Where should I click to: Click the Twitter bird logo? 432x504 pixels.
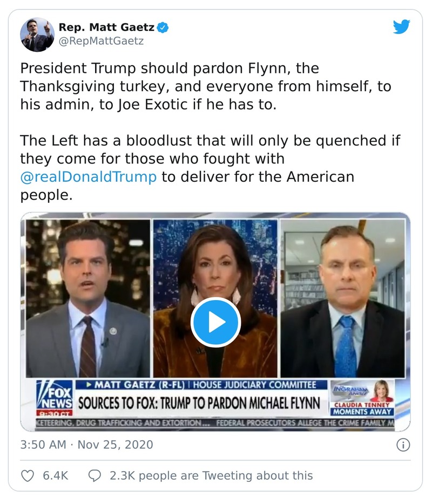click(401, 27)
